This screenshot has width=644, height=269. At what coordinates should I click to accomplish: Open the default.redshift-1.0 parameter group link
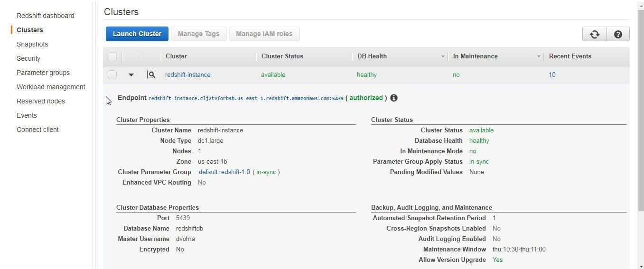[224, 172]
